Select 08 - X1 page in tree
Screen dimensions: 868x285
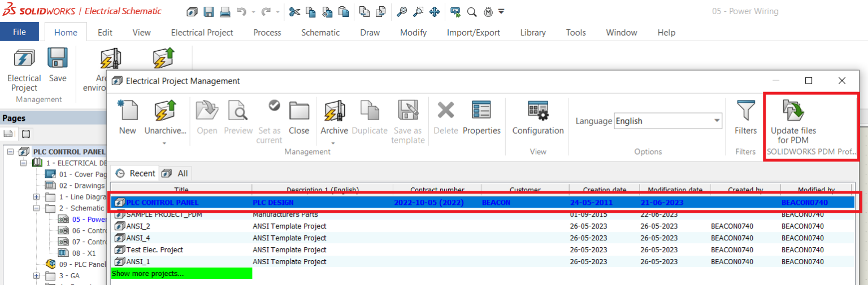pyautogui.click(x=77, y=253)
